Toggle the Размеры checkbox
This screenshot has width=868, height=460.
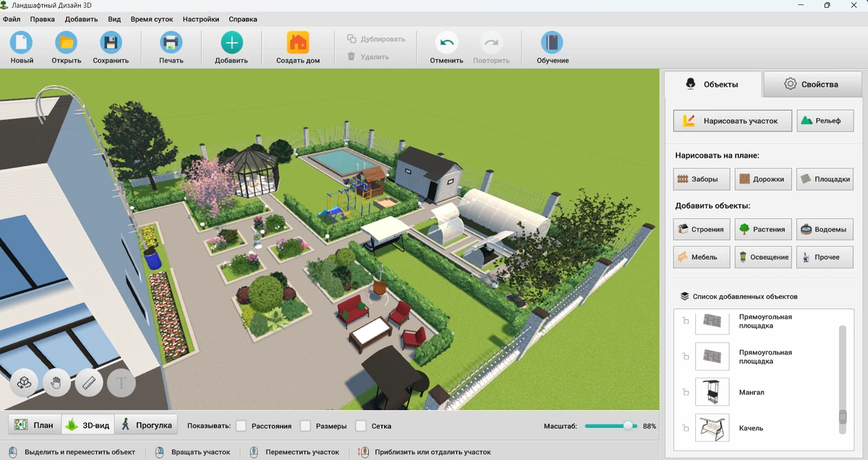click(305, 426)
